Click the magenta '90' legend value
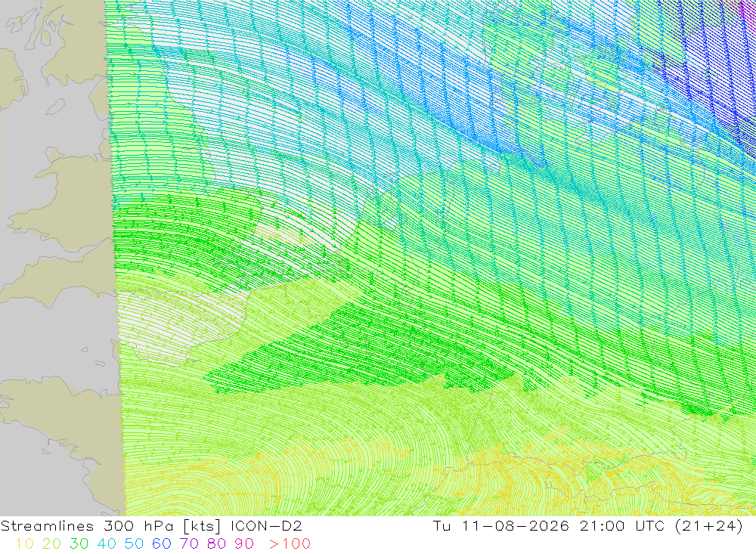The height and width of the screenshot is (554, 756). coord(244,544)
